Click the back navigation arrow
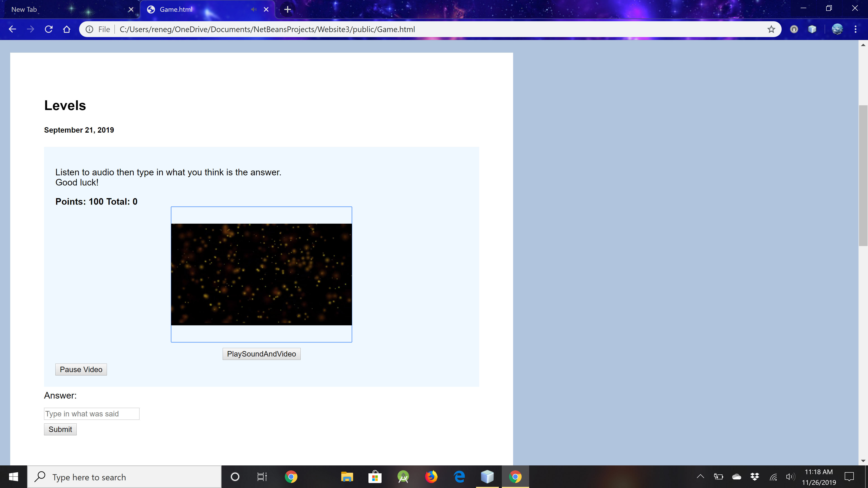 pyautogui.click(x=12, y=29)
